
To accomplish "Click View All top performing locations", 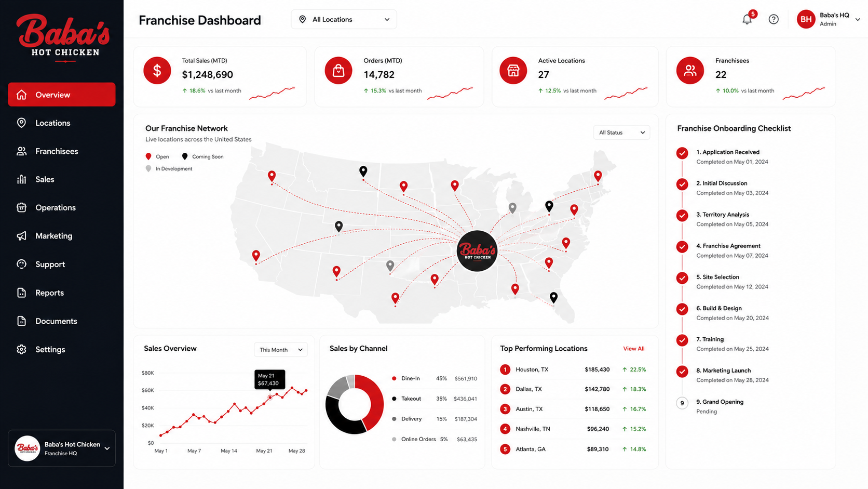I will click(x=634, y=349).
